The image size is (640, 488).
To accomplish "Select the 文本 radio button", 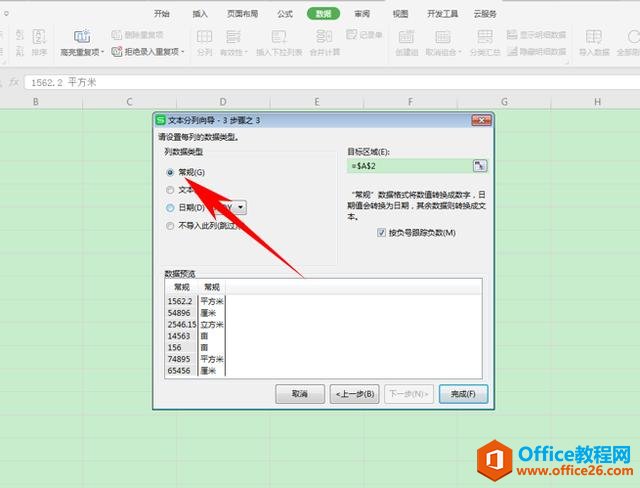I will click(x=170, y=190).
